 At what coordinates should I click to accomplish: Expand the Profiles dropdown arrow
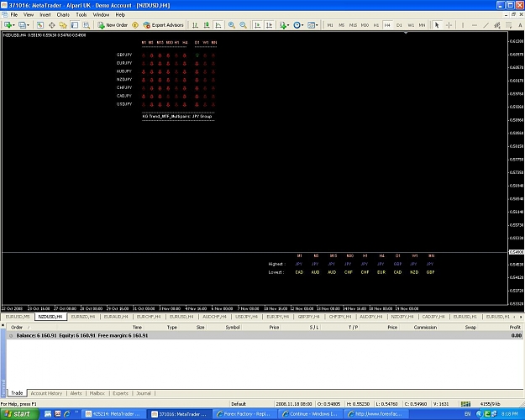tap(28, 25)
